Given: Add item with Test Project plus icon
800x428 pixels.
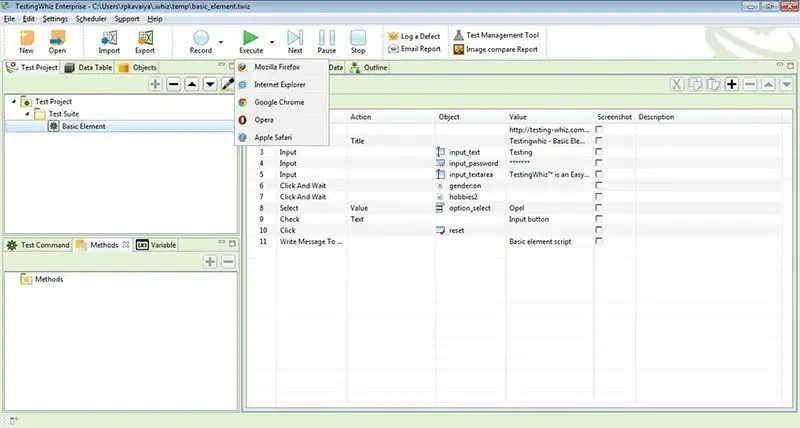Looking at the screenshot, I should coord(155,84).
